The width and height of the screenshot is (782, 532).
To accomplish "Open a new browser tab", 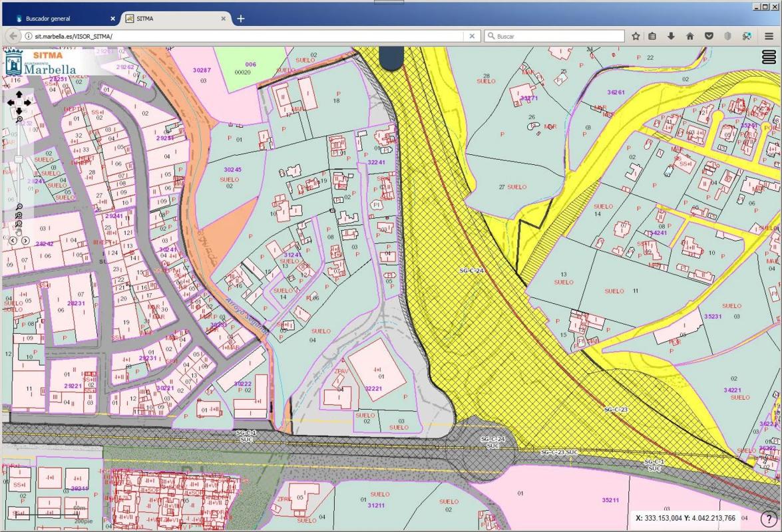I will click(x=241, y=19).
